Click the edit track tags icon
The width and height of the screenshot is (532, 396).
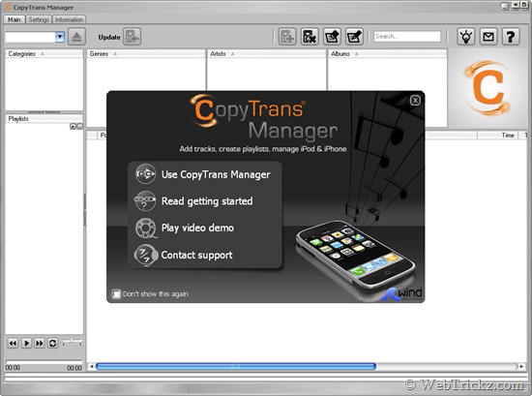point(332,37)
